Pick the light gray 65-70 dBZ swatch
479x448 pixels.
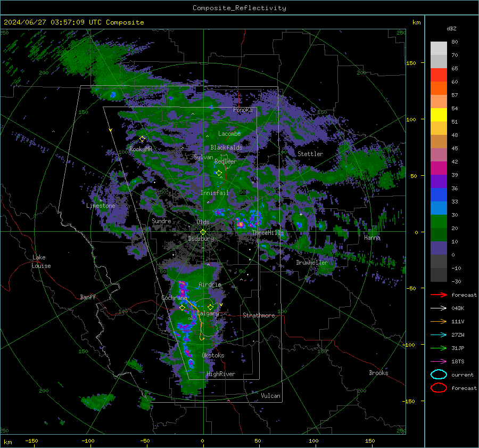tap(439, 62)
